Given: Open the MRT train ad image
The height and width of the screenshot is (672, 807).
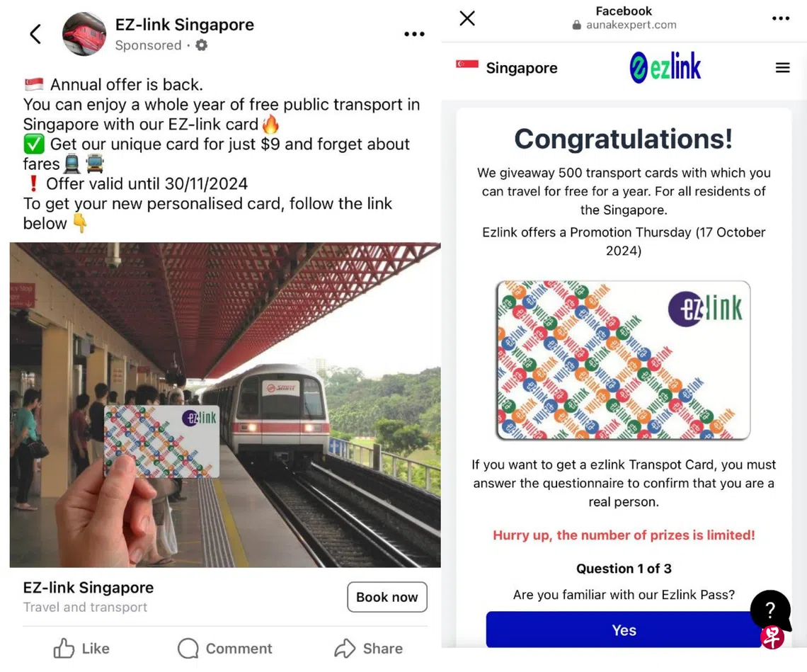Looking at the screenshot, I should 225,405.
